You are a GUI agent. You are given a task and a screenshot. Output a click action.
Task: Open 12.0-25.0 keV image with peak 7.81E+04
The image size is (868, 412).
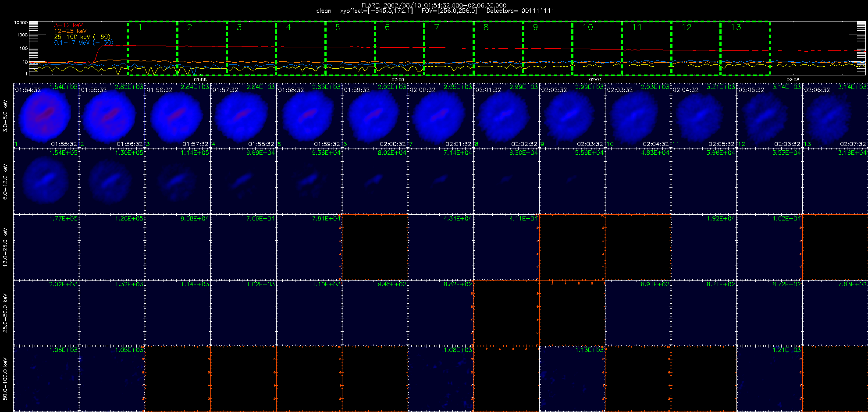pos(309,247)
